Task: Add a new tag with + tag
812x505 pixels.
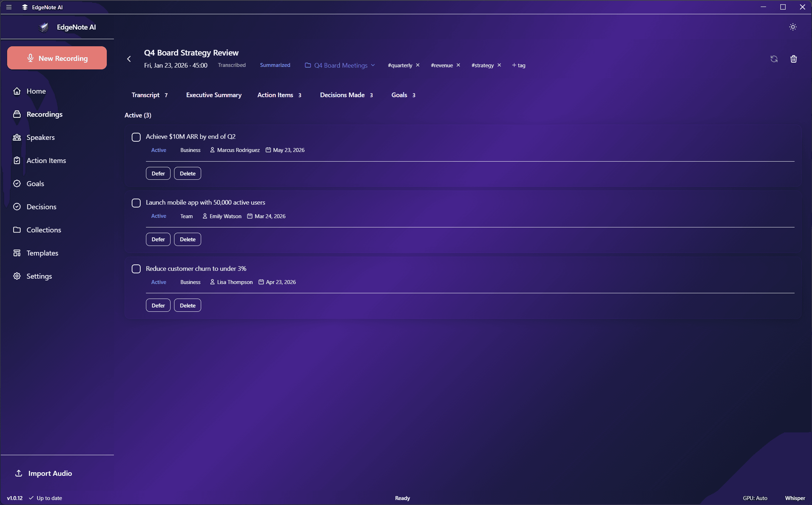Action: (x=519, y=65)
